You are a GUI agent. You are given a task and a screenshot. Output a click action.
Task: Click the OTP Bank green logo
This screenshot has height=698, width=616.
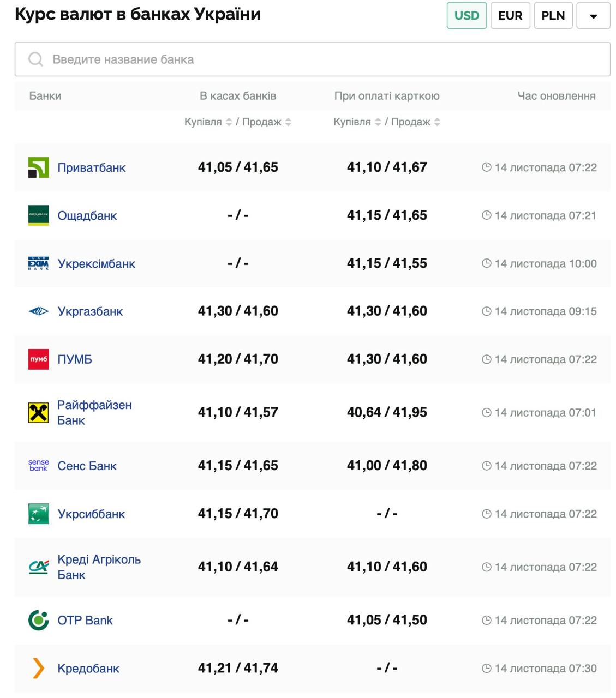pyautogui.click(x=38, y=620)
